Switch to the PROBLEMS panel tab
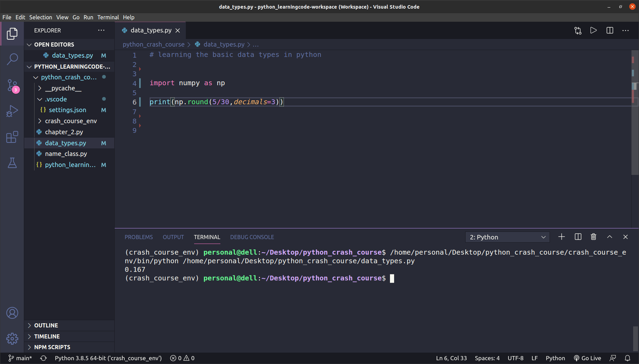Screen dimensions: 639x364 (139, 237)
